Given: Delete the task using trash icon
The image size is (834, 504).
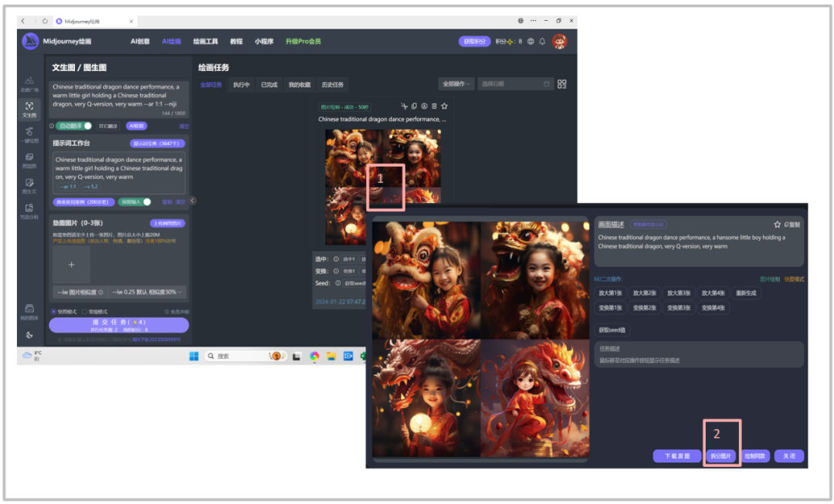Looking at the screenshot, I should click(434, 107).
